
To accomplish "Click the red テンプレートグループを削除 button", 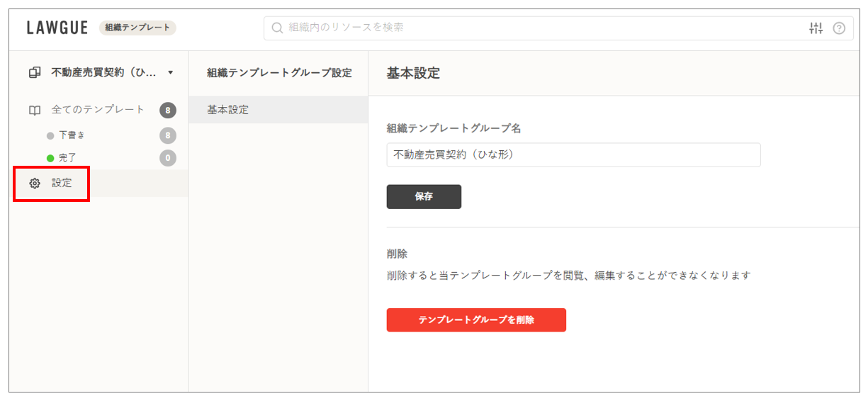I will tap(476, 320).
